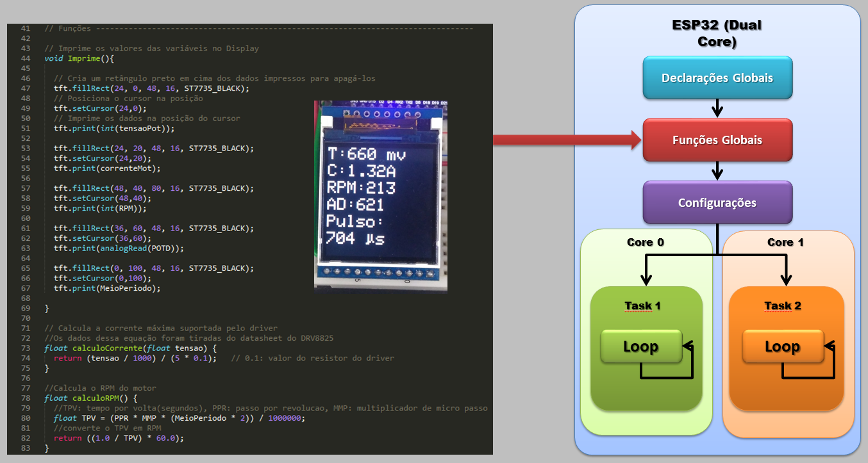Click the Declarações Globais block
The width and height of the screenshot is (868, 463).
(717, 78)
